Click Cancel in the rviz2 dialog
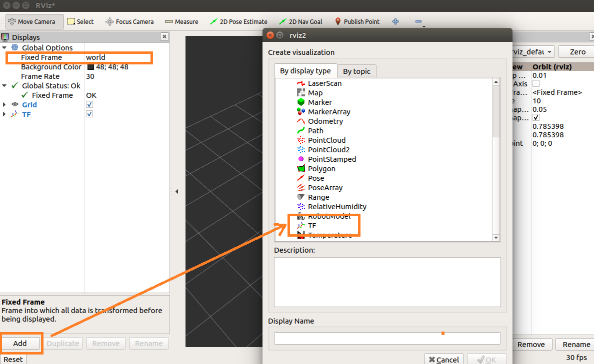The width and height of the screenshot is (594, 364). pos(444,359)
